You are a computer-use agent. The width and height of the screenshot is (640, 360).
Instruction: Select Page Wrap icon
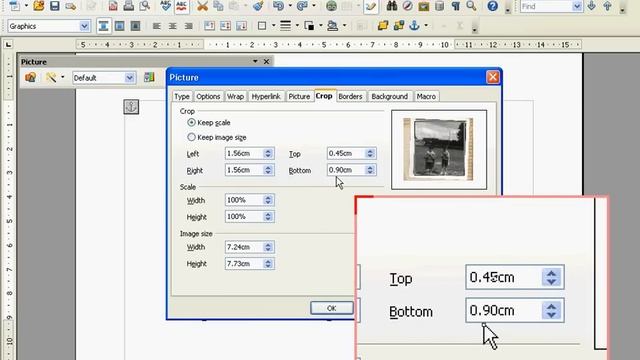pyautogui.click(x=120, y=26)
